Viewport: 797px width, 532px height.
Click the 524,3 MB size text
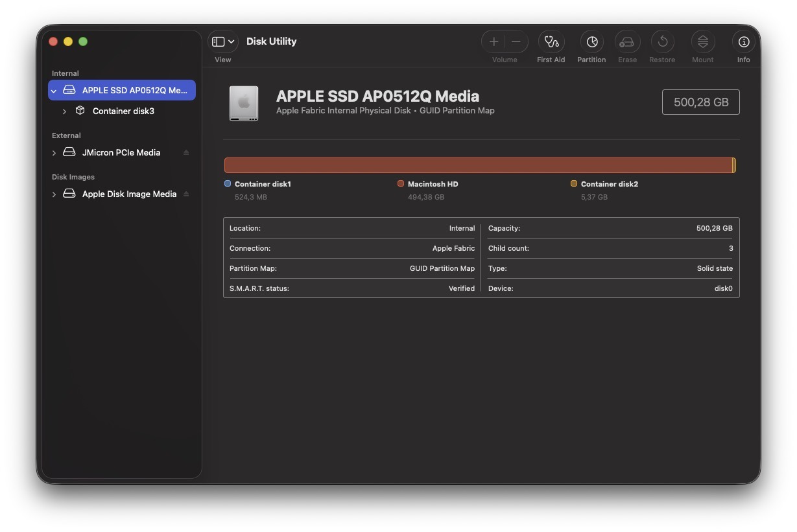pos(251,197)
